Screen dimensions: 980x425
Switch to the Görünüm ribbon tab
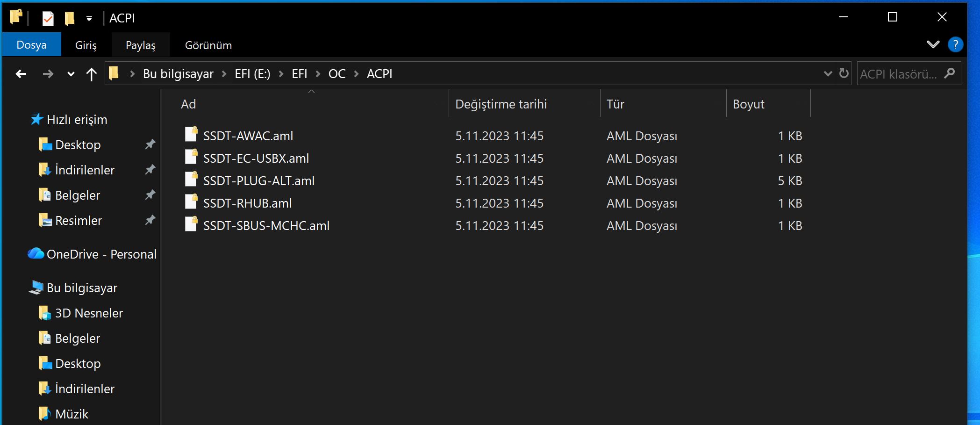[x=208, y=45]
